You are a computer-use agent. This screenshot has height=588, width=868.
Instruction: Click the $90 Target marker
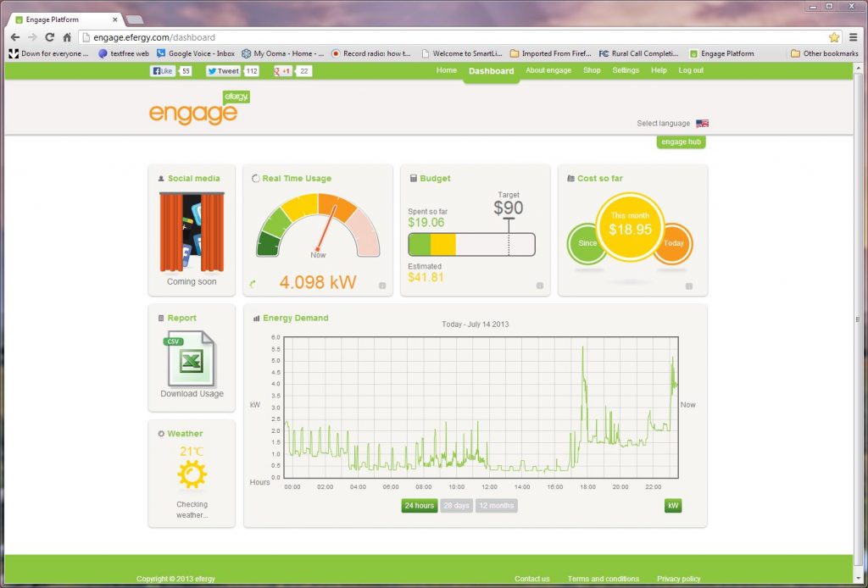(x=509, y=208)
